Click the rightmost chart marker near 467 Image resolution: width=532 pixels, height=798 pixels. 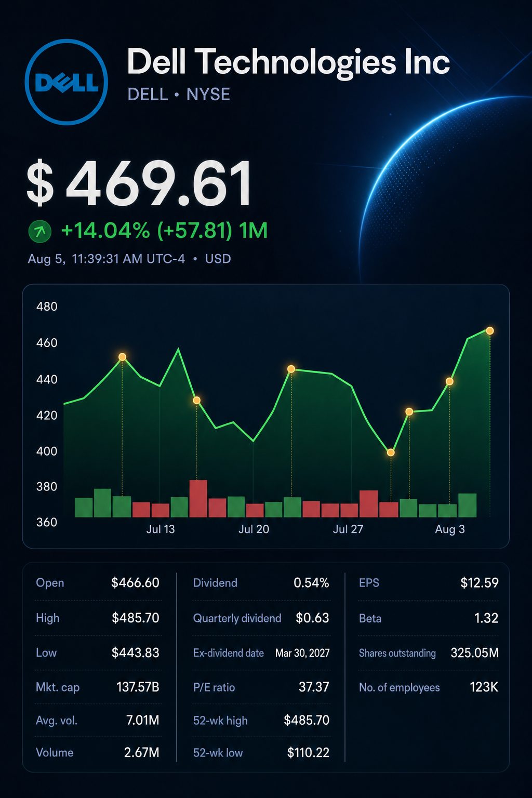pyautogui.click(x=489, y=330)
